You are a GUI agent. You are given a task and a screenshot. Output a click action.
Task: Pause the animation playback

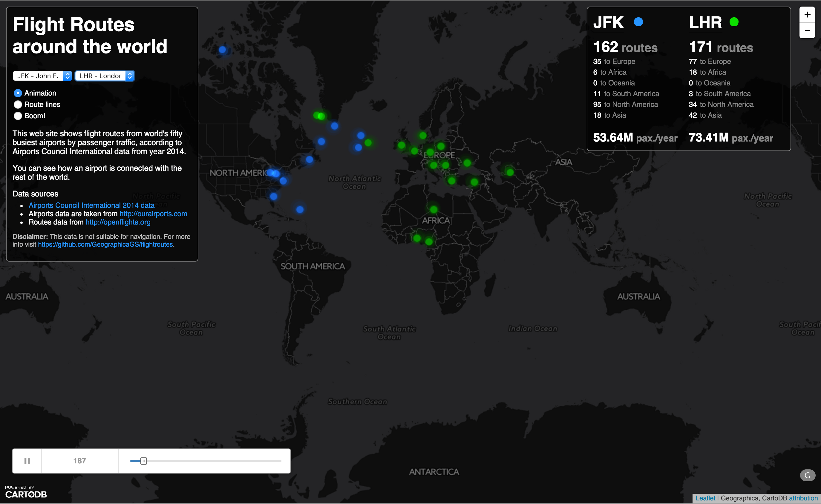coord(27,461)
